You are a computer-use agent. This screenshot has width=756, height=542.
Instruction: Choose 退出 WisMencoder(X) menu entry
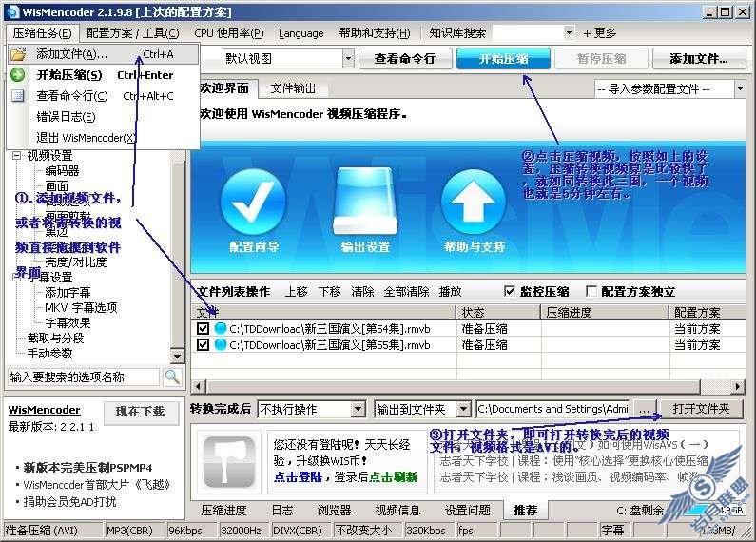point(86,138)
